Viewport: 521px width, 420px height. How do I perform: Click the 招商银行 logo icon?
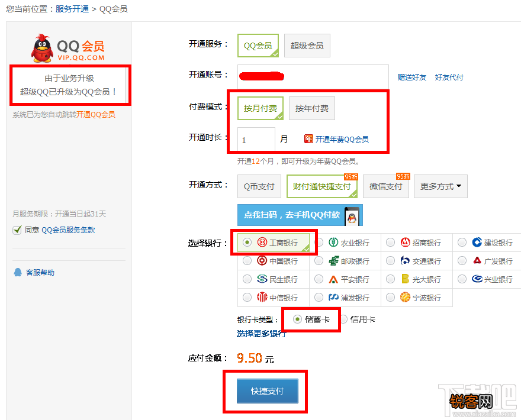tap(405, 242)
